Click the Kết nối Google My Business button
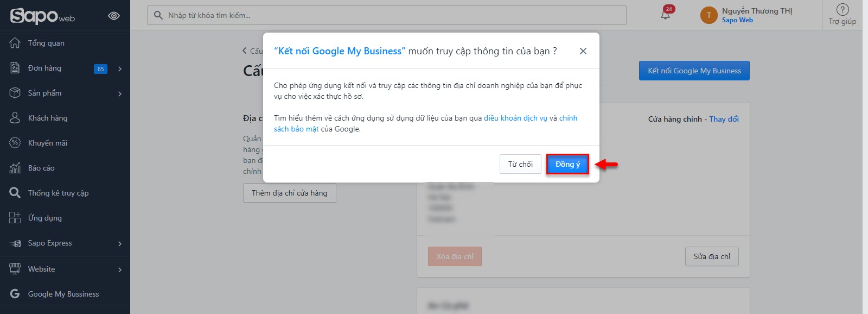The image size is (868, 314). [694, 71]
